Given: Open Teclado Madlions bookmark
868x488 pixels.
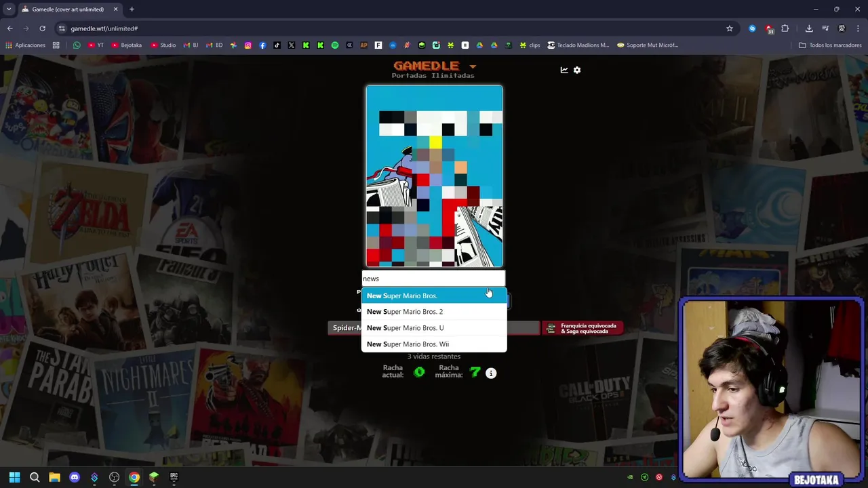Looking at the screenshot, I should pyautogui.click(x=578, y=45).
